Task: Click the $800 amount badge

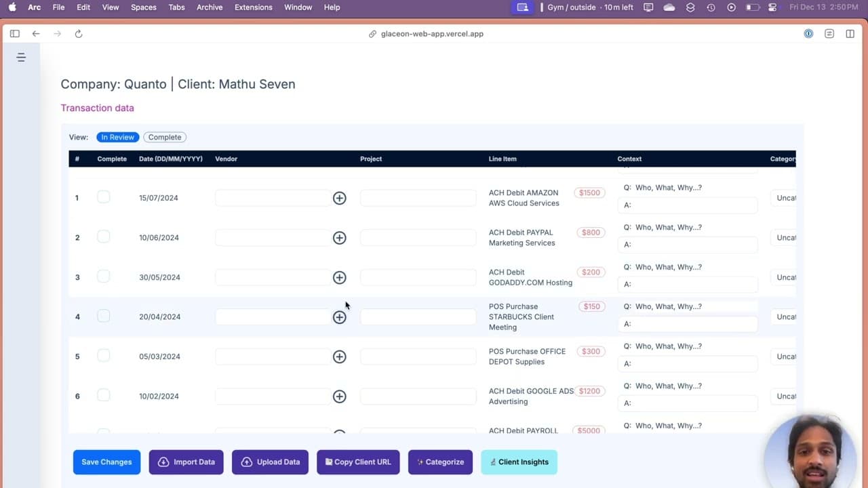Action: (591, 232)
